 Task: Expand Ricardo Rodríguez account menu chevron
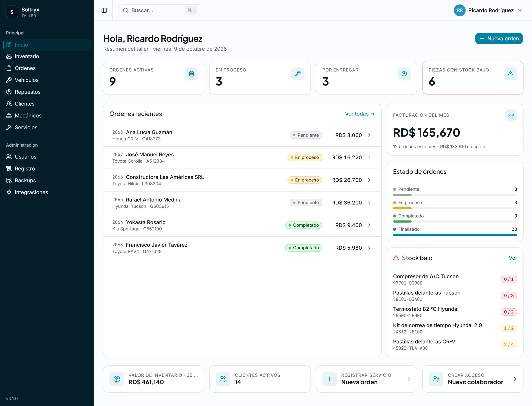pos(520,10)
